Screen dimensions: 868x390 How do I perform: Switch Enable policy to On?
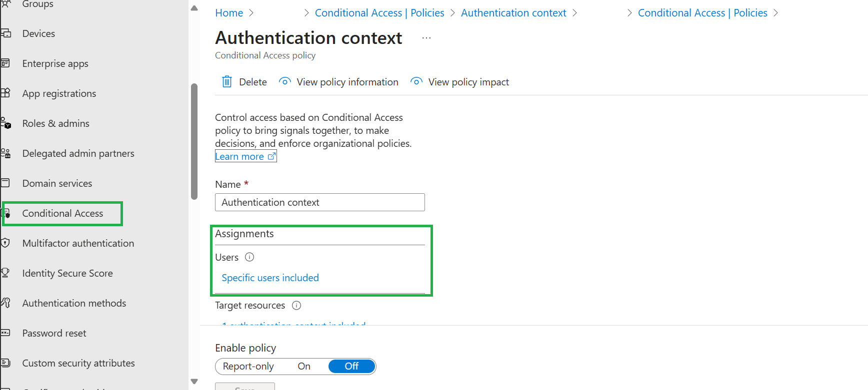[x=304, y=366]
